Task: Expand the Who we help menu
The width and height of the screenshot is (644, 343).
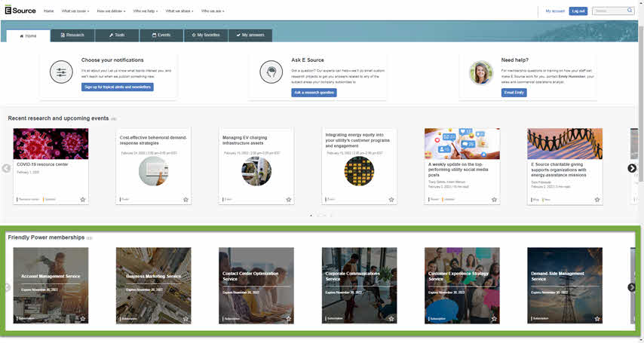Action: tap(146, 11)
